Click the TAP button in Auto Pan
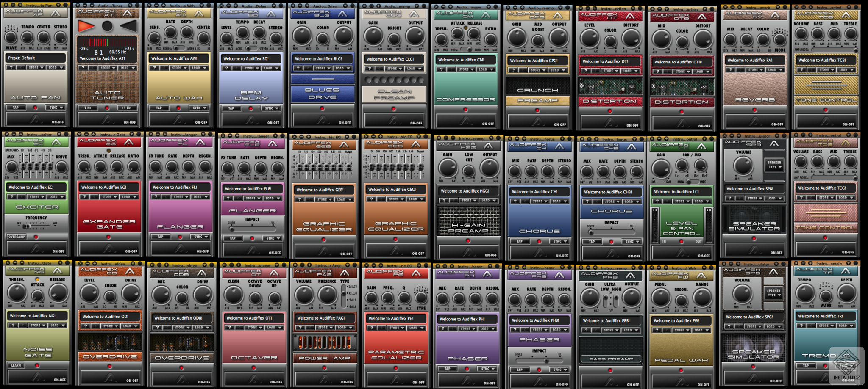Image resolution: width=868 pixels, height=389 pixels. (x=16, y=108)
